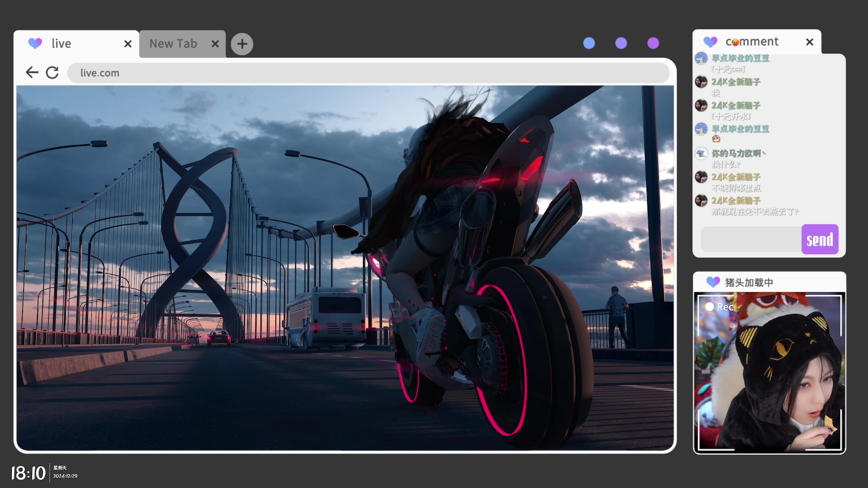Click the heart icon beside 猪头加载中

[713, 282]
